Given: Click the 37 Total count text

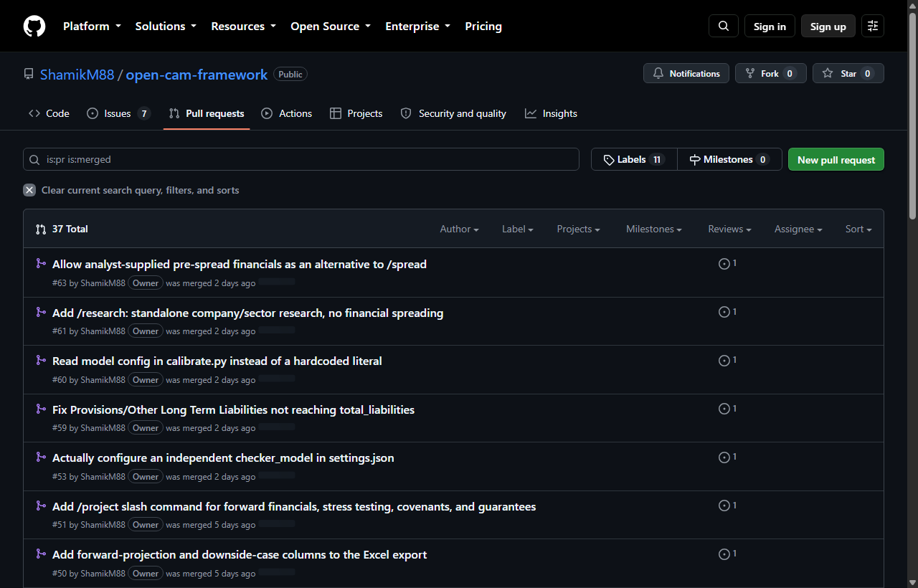Looking at the screenshot, I should [70, 229].
